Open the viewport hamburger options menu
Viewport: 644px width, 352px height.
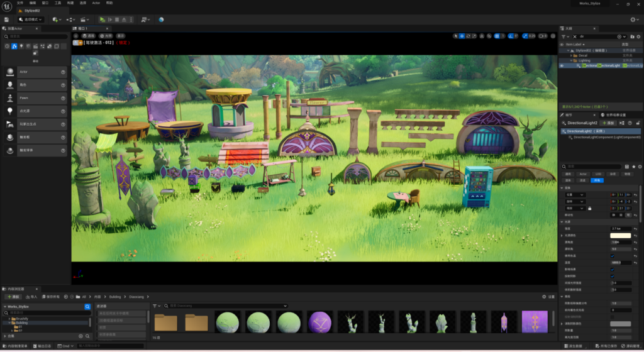[75, 36]
